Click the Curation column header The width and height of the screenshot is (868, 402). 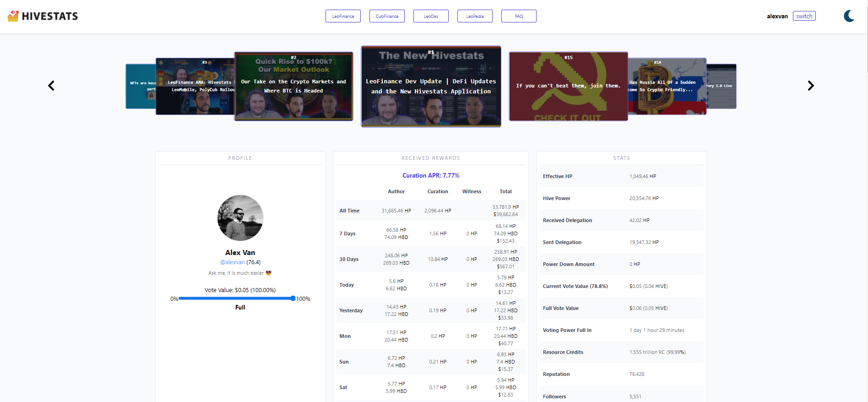(438, 191)
